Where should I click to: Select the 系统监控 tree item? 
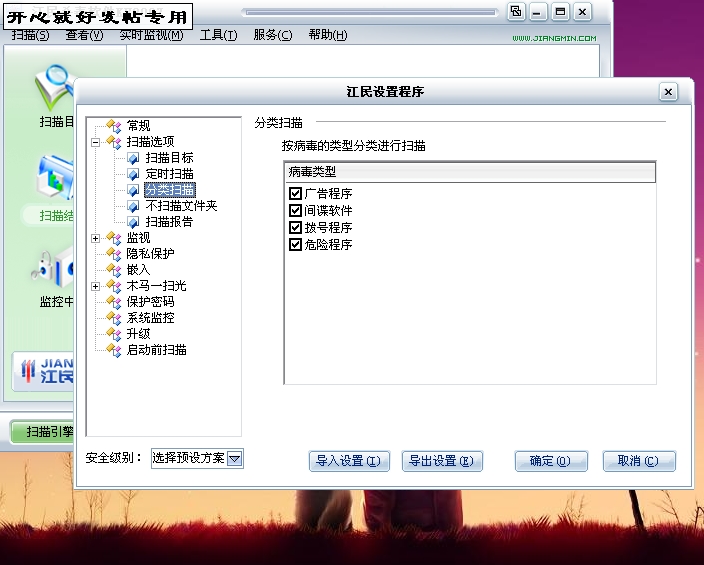pos(150,318)
